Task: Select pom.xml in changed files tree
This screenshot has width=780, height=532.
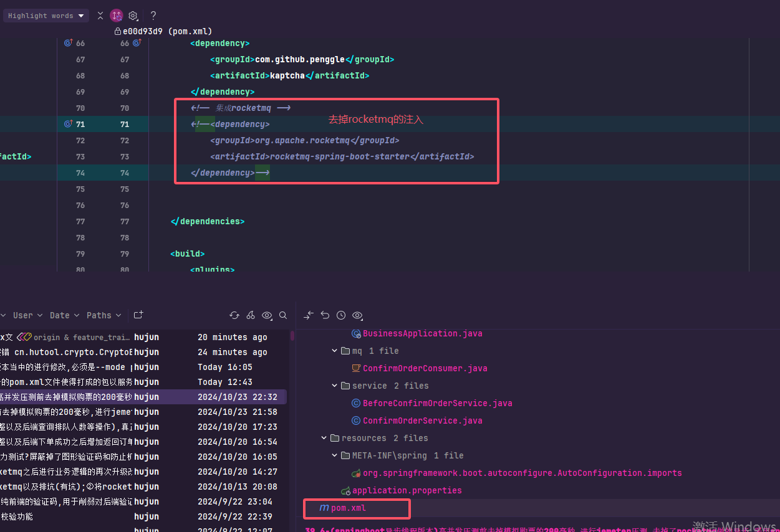Action: pos(349,508)
